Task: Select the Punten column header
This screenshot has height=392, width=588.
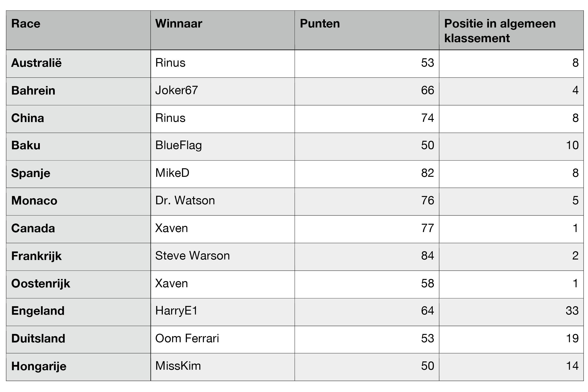Action: click(x=367, y=30)
